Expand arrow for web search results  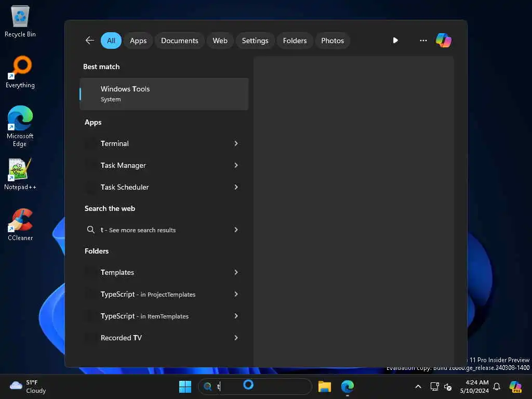(x=236, y=230)
